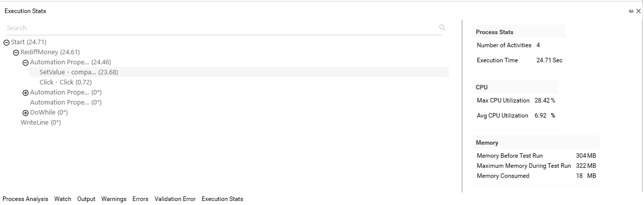Click the search magnifier icon
The image size is (644, 205).
click(442, 28)
